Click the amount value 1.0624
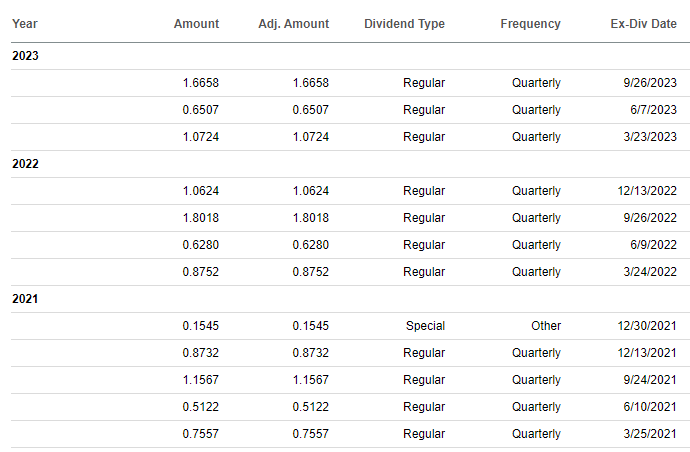 click(x=201, y=191)
